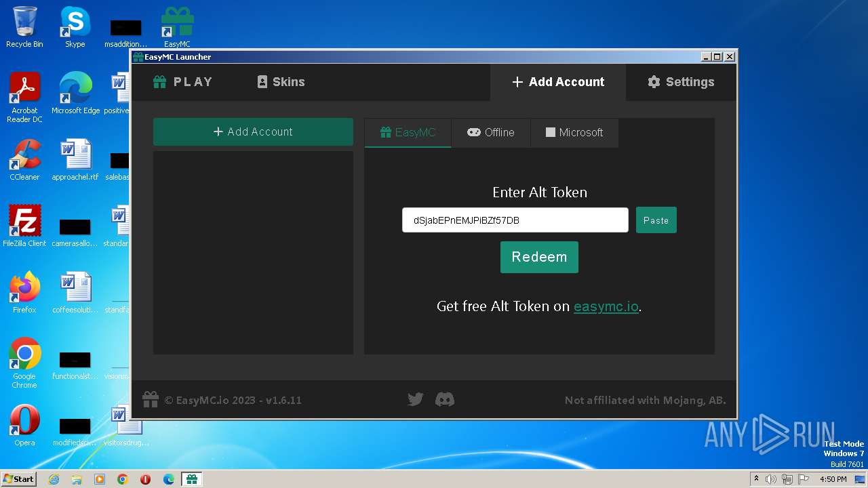Viewport: 868px width, 488px height.
Task: Open Acrobat Reader DC desktop icon
Action: coord(24,98)
